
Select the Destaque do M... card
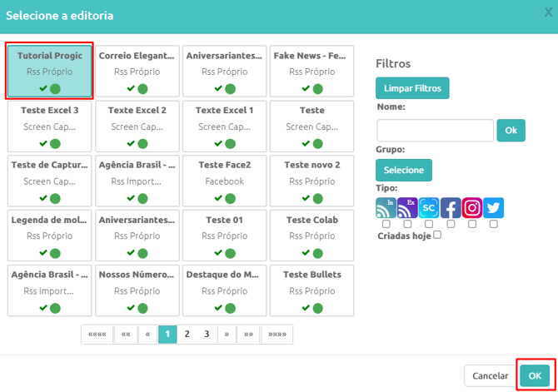point(225,290)
